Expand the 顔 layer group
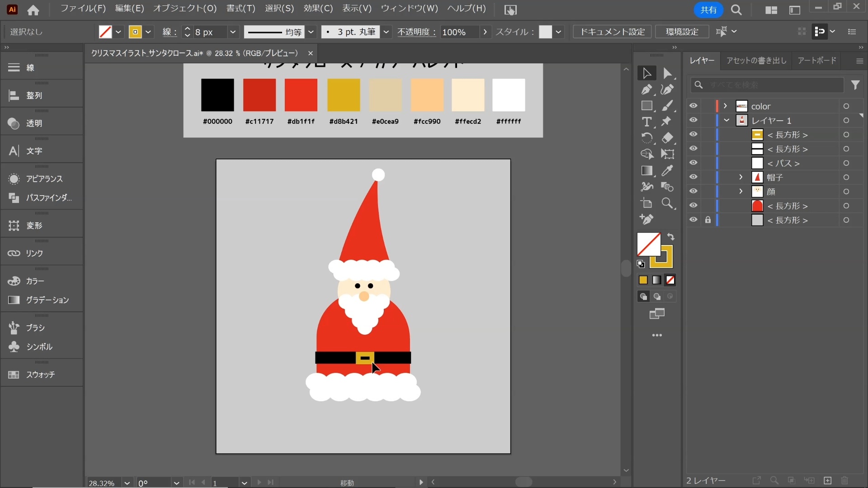Viewport: 868px width, 488px height. [x=741, y=191]
